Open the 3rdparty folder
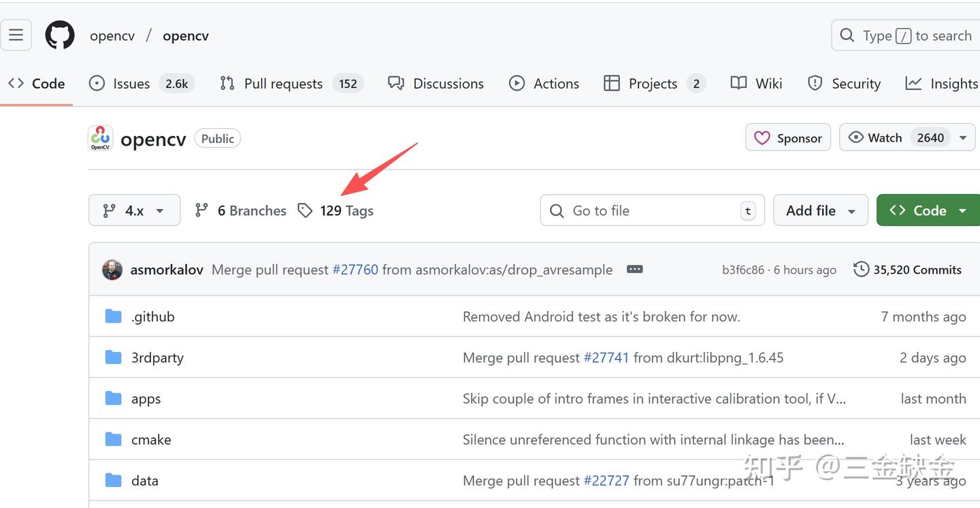The width and height of the screenshot is (980, 508). (157, 358)
